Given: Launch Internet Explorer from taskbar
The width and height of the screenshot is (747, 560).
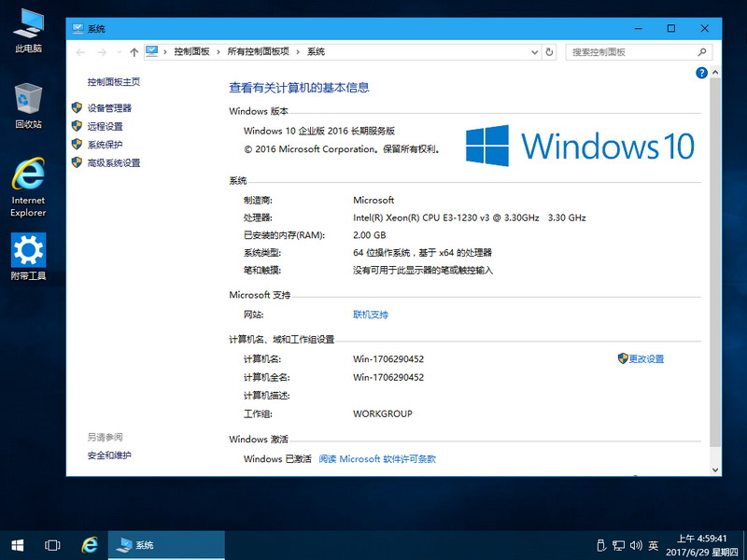Looking at the screenshot, I should coord(89,545).
